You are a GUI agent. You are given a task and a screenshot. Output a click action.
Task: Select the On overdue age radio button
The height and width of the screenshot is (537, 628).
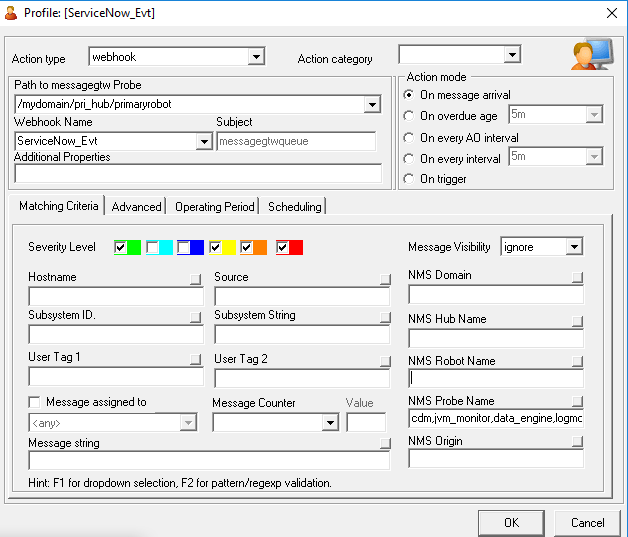(x=408, y=116)
